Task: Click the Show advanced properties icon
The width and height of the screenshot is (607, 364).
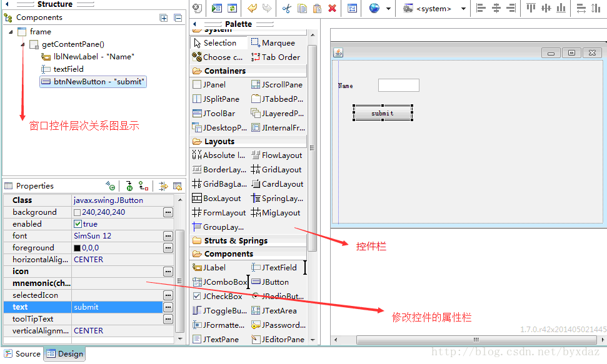Action: coord(163,186)
